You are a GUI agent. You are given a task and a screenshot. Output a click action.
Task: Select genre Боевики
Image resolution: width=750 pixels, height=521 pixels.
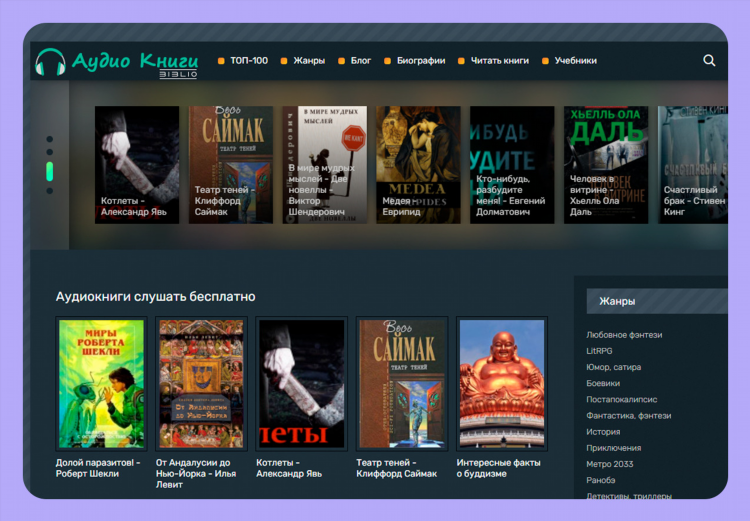[x=603, y=383]
